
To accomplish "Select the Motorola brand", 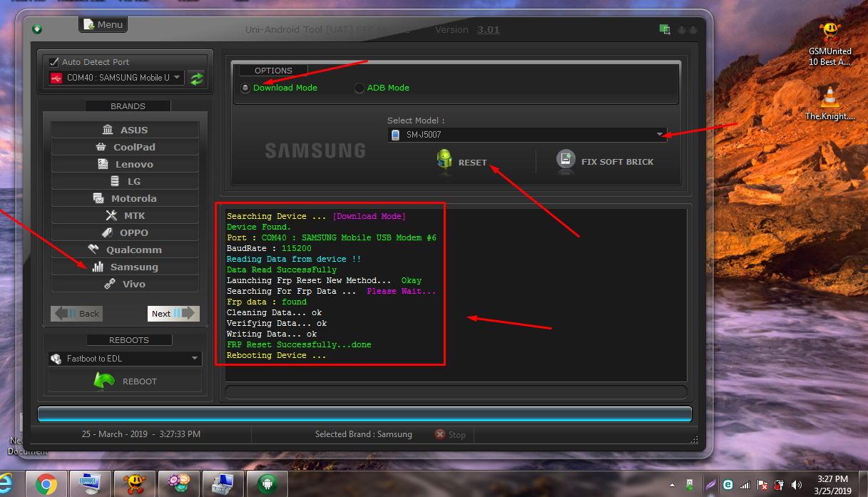I will click(x=126, y=198).
